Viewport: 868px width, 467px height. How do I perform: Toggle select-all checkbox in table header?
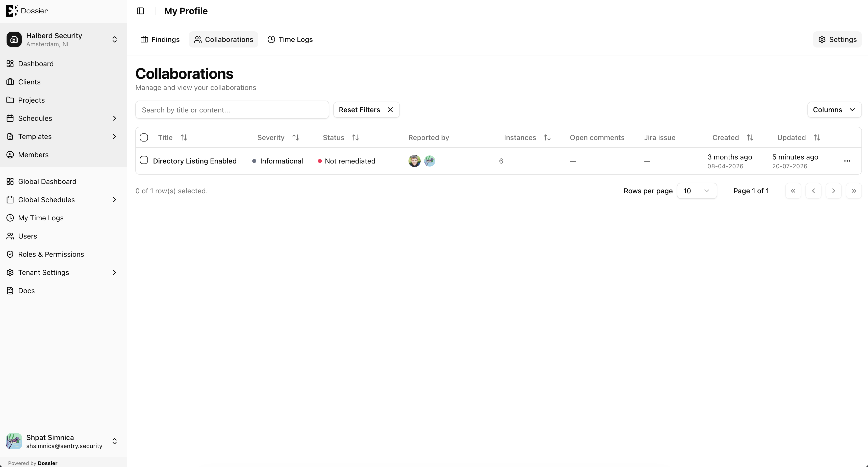coord(144,137)
